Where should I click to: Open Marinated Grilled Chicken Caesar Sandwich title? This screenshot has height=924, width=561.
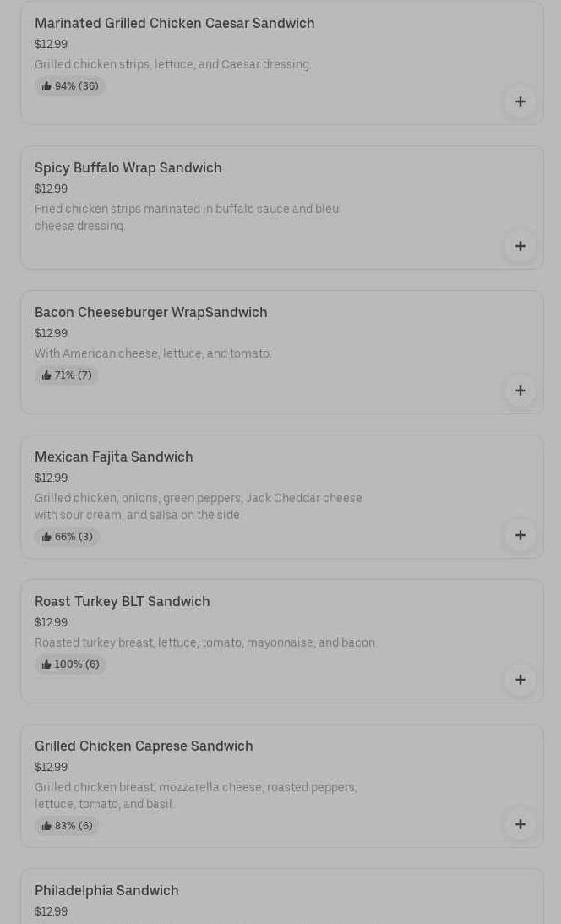174,23
